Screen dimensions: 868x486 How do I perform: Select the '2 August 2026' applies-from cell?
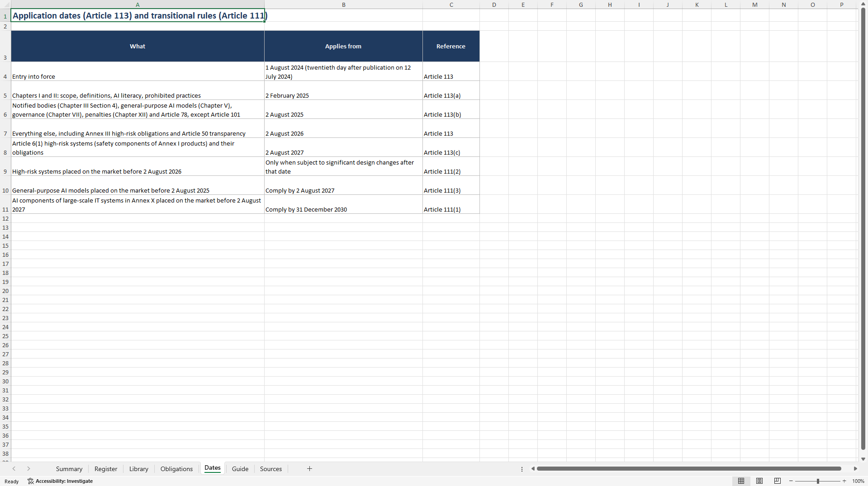[x=343, y=128]
